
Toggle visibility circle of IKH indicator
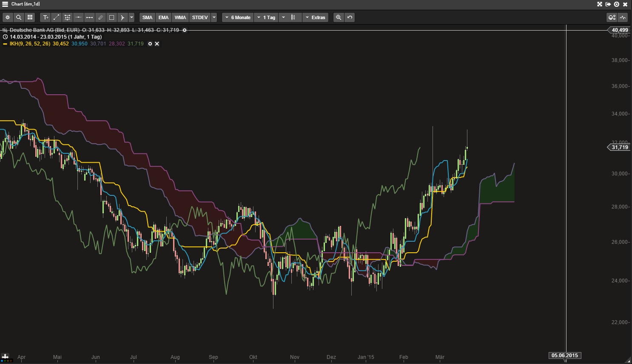tap(150, 44)
